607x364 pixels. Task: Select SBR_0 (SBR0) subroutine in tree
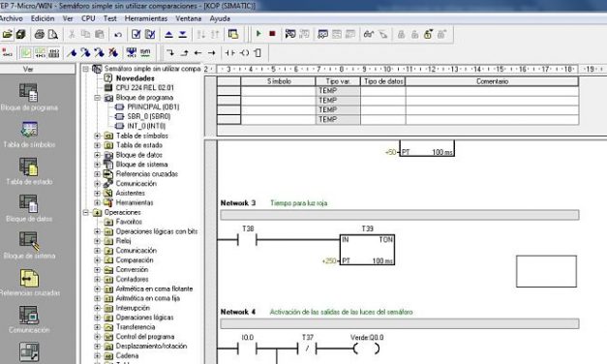pyautogui.click(x=149, y=116)
